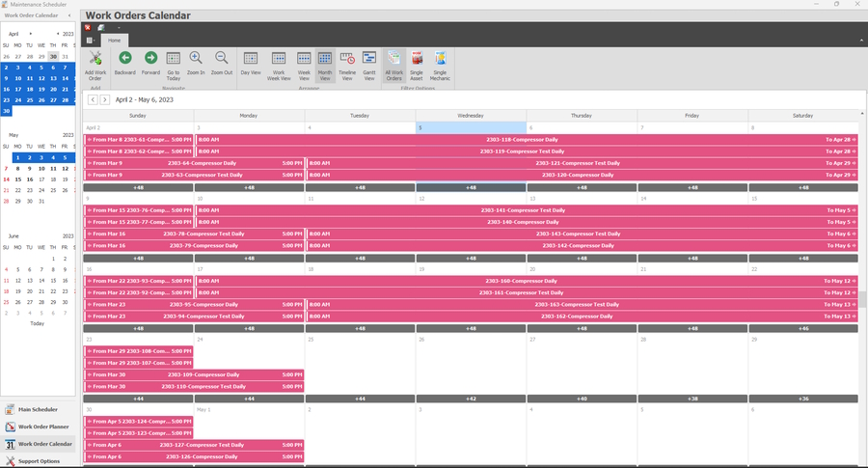The width and height of the screenshot is (868, 468).
Task: Click the print icon in quick toolbar
Action: [x=101, y=27]
